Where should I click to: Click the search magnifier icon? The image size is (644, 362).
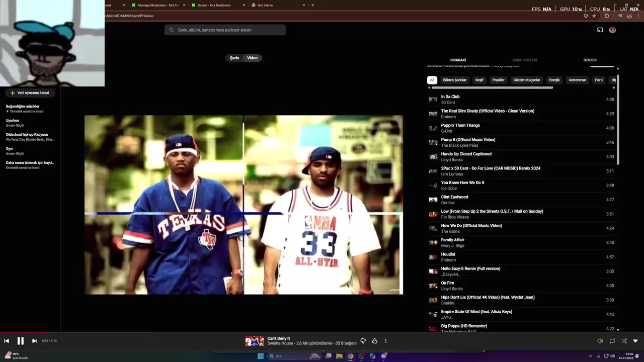tap(172, 30)
